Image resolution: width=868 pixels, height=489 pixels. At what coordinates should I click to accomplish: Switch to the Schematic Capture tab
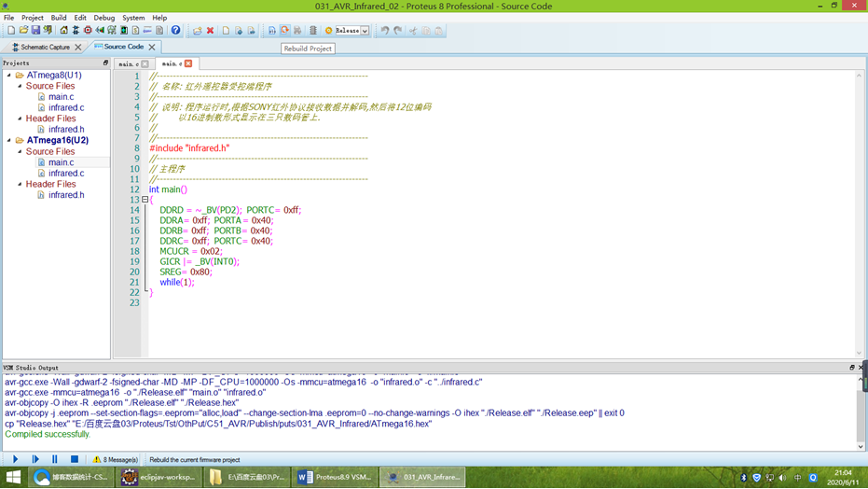coord(45,47)
